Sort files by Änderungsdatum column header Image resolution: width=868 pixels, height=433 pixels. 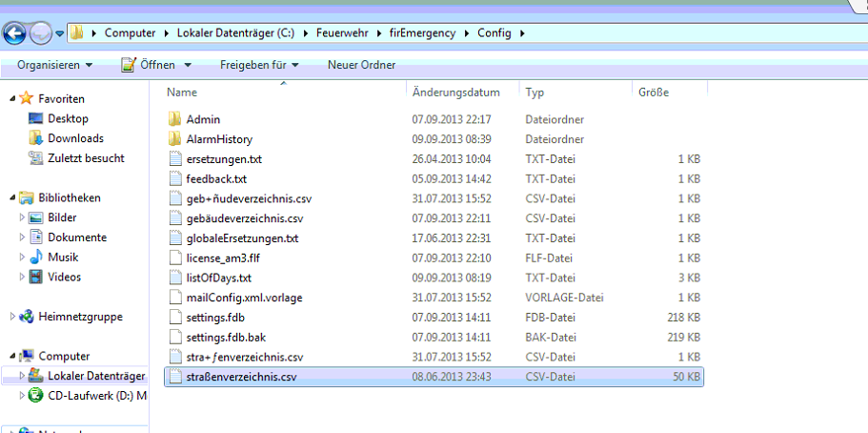[x=455, y=93]
